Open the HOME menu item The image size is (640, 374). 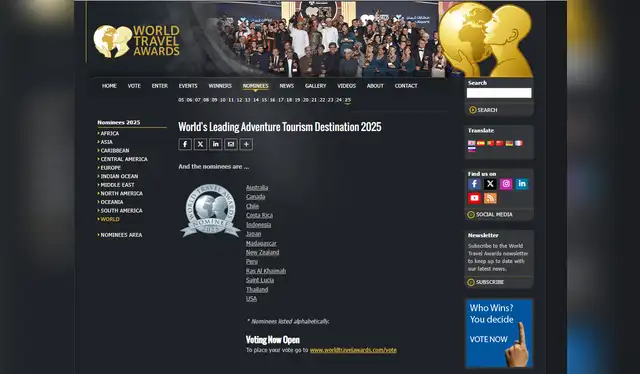(x=109, y=86)
